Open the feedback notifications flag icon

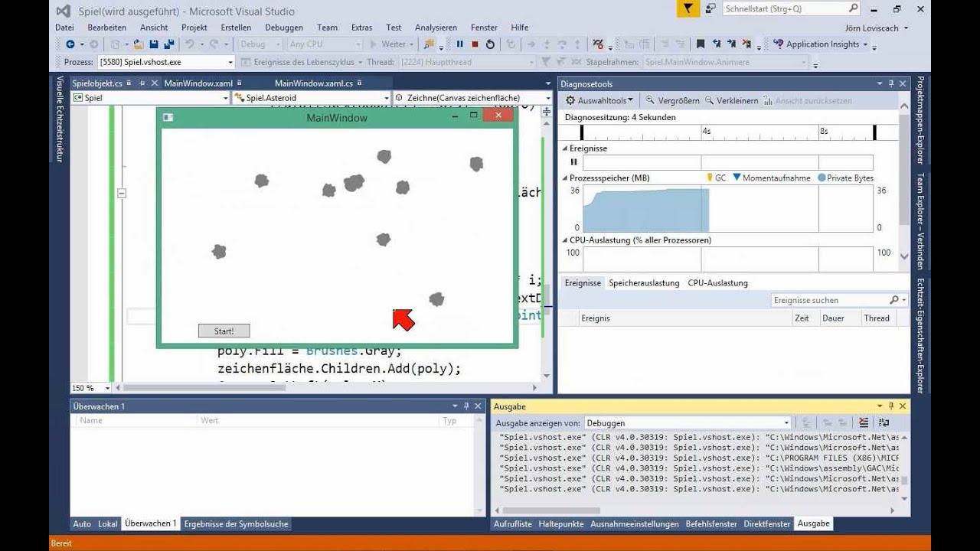click(x=688, y=8)
